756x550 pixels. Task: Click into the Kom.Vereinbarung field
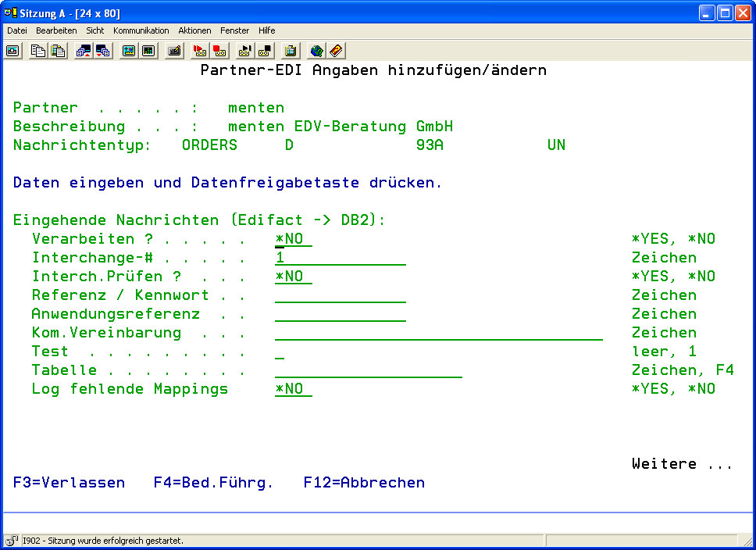(438, 333)
